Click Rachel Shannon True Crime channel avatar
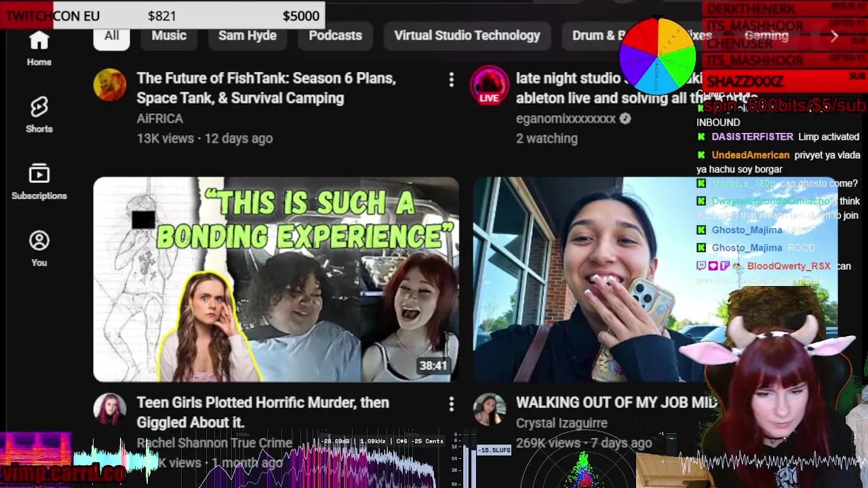 (x=110, y=409)
